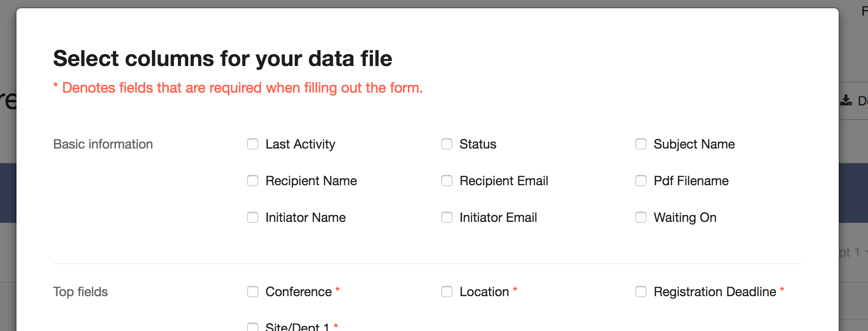Enable the Last Activity checkbox

coord(253,144)
